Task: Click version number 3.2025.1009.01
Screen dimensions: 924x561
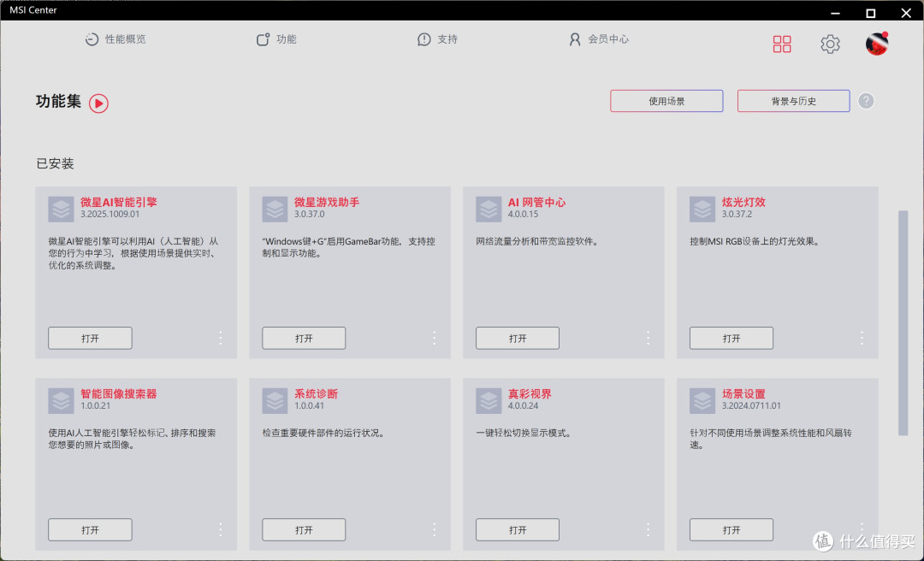Action: (x=110, y=215)
